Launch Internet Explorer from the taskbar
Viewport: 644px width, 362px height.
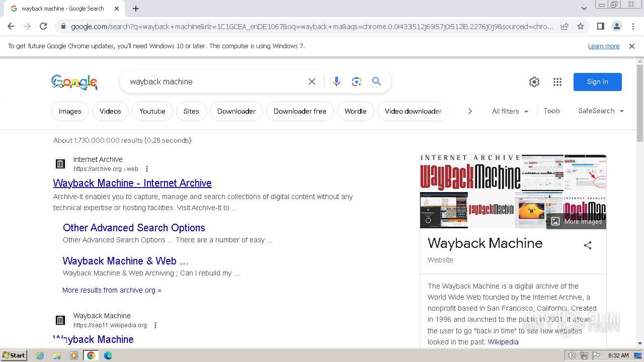tap(40, 355)
